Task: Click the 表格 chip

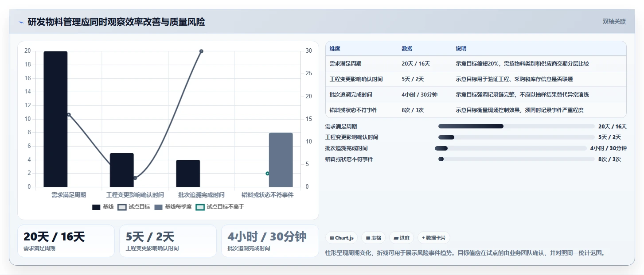Action: tap(374, 238)
